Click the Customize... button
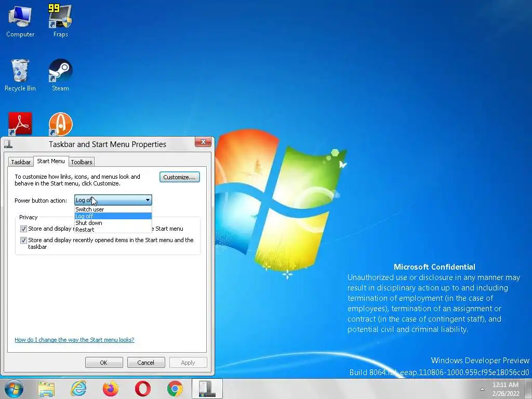Screen dimensions: 532x399 pyautogui.click(x=179, y=177)
